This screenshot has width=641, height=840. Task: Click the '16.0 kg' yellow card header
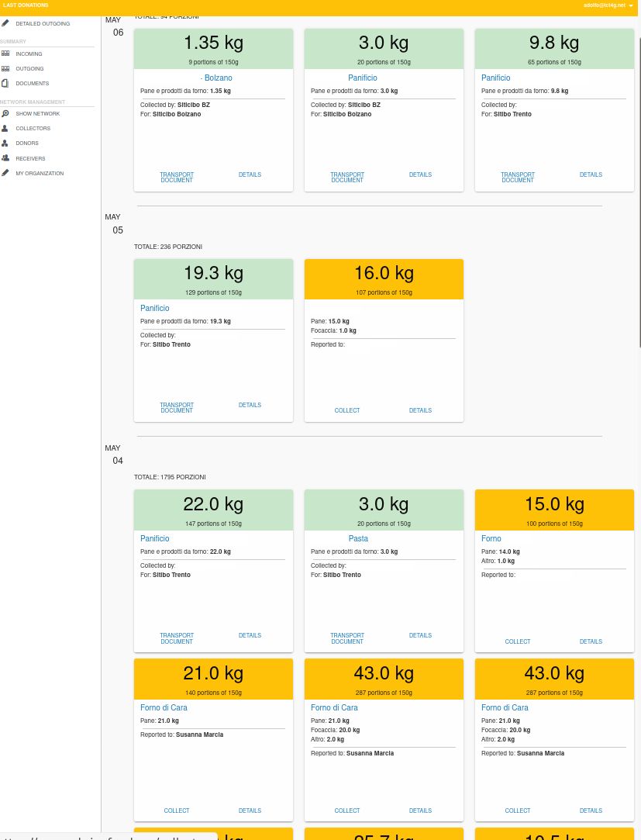384,279
